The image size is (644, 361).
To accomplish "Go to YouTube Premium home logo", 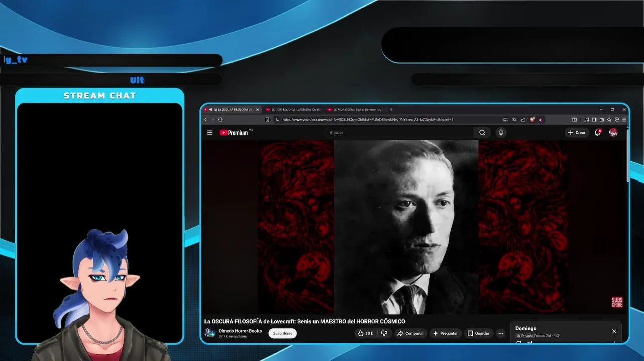I will [234, 133].
